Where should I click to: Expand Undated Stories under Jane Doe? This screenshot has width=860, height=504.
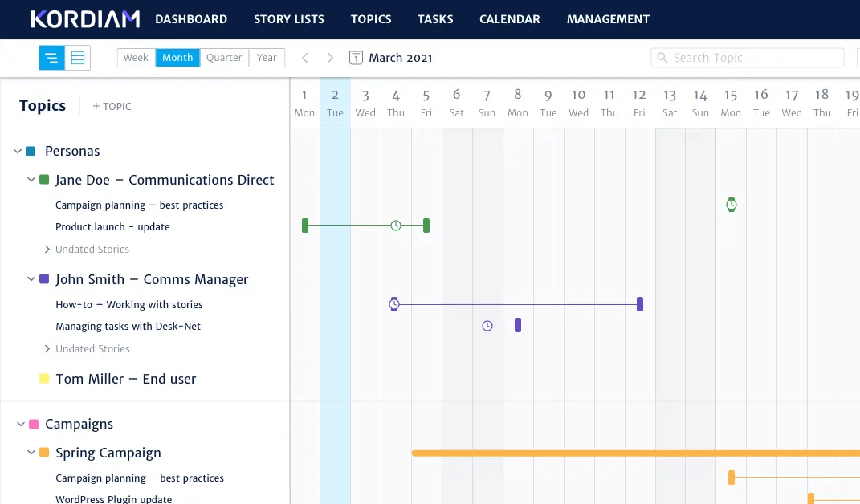47,249
